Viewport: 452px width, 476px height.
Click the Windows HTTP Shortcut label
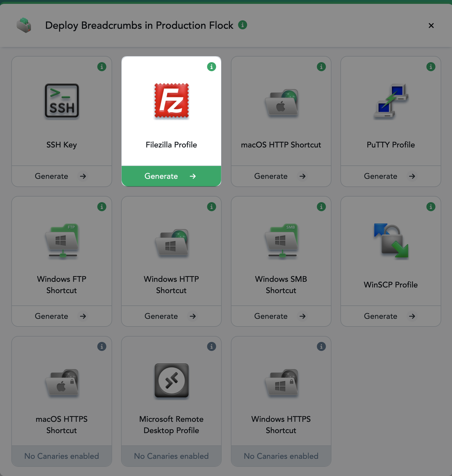[171, 285]
